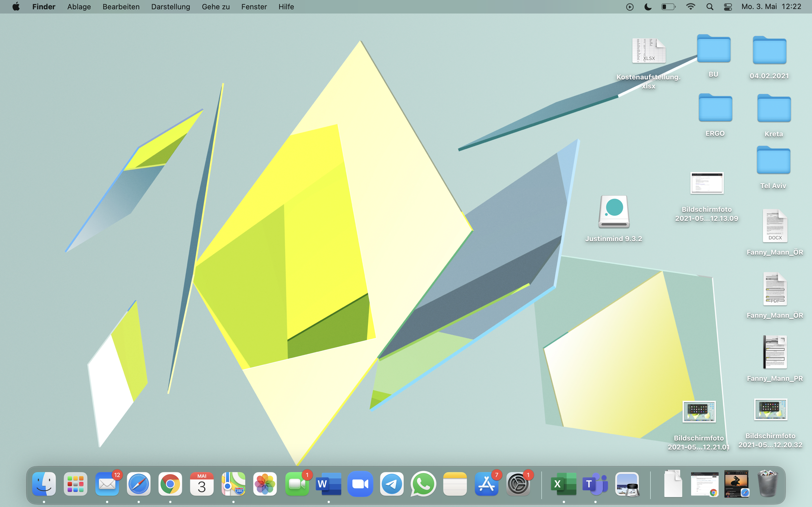Open the Ablage menu
This screenshot has width=812, height=507.
click(x=79, y=7)
